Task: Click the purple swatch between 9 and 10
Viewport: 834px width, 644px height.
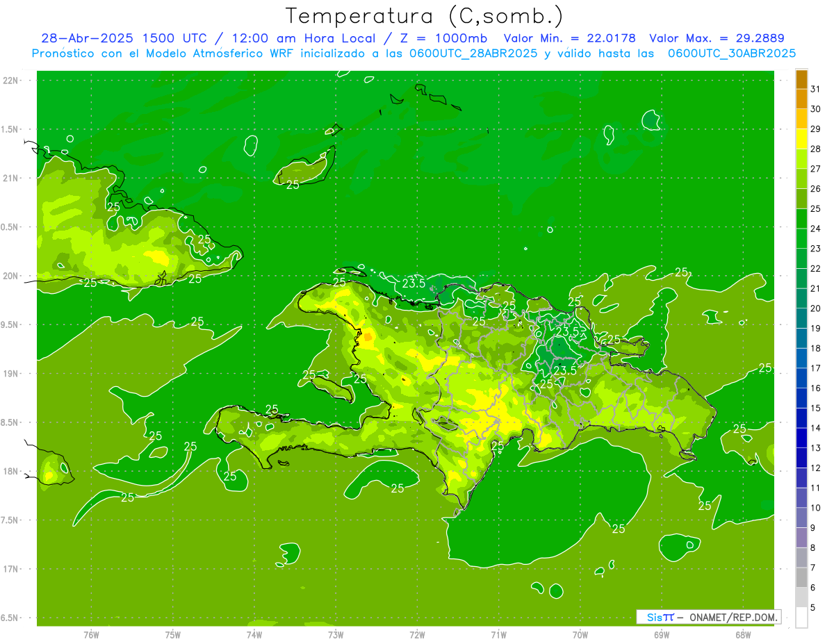Action: (801, 517)
